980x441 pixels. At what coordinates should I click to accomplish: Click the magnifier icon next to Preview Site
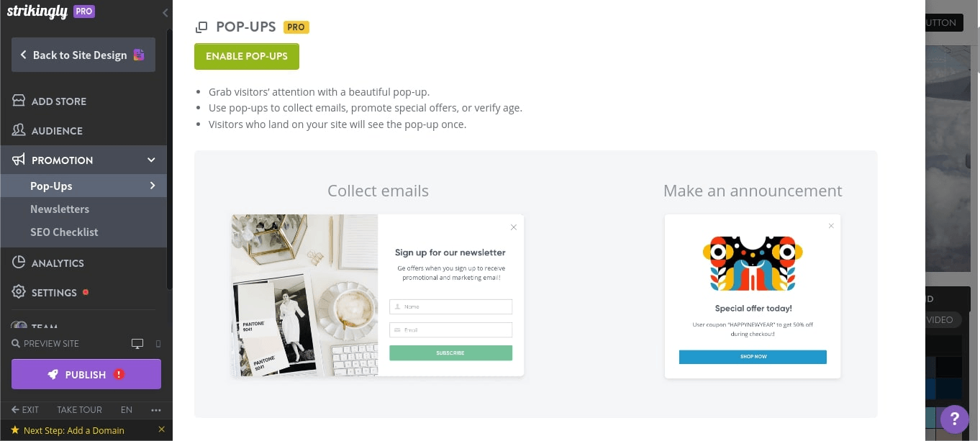pos(16,343)
